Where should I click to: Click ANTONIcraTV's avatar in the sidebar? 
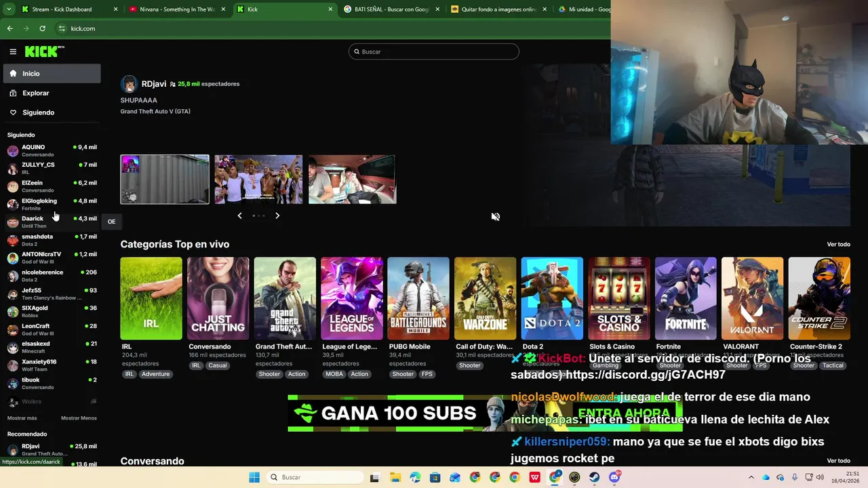(x=13, y=258)
